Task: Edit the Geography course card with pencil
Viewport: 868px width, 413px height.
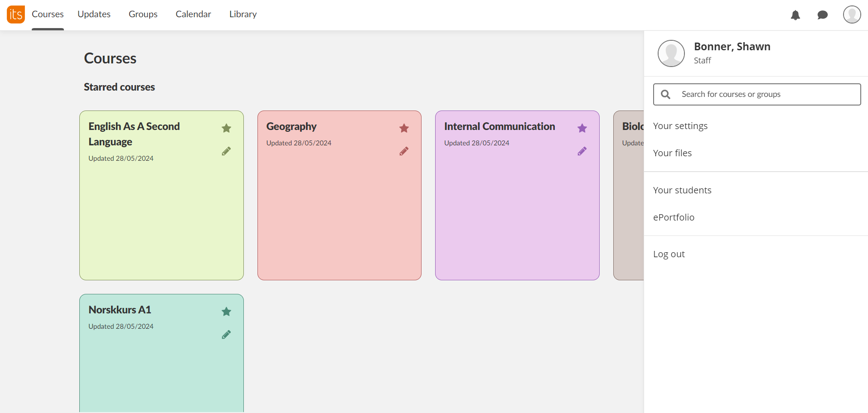Action: click(404, 151)
